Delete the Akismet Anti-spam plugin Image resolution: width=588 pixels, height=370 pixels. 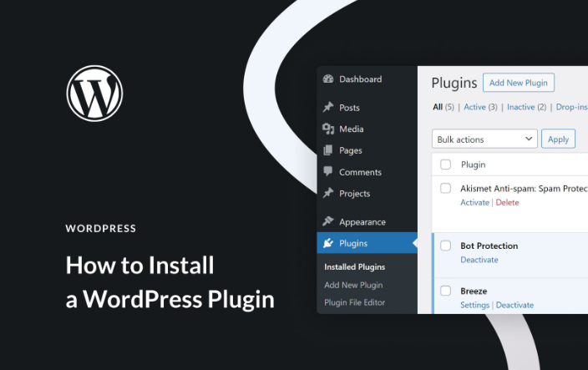(x=507, y=202)
